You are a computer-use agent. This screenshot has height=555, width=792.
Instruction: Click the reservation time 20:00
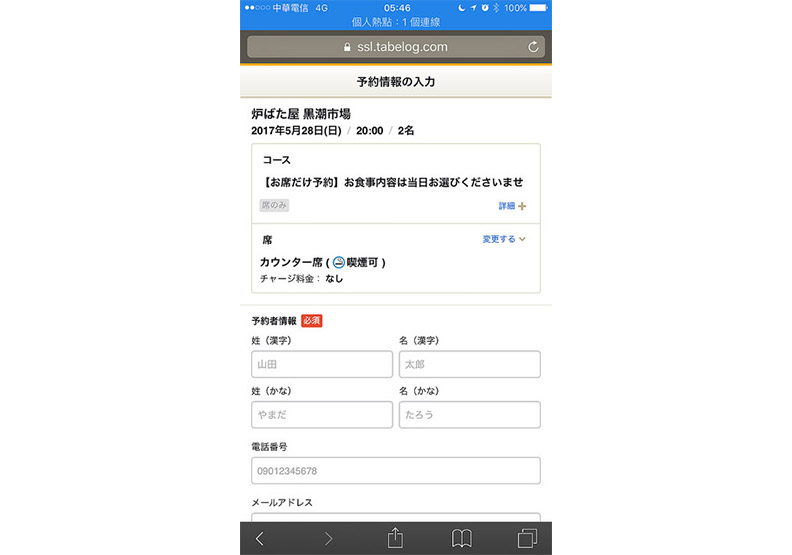pos(369,131)
